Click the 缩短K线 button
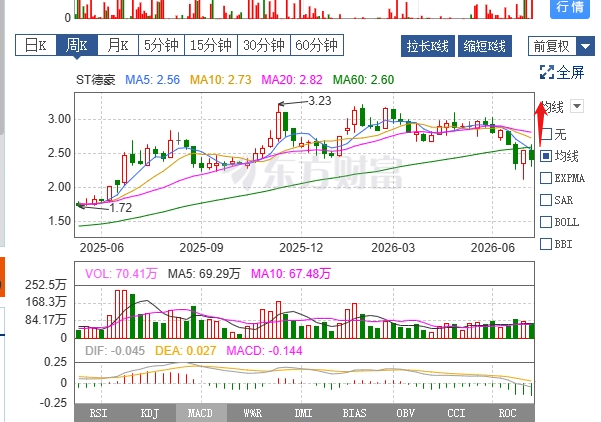 (484, 46)
